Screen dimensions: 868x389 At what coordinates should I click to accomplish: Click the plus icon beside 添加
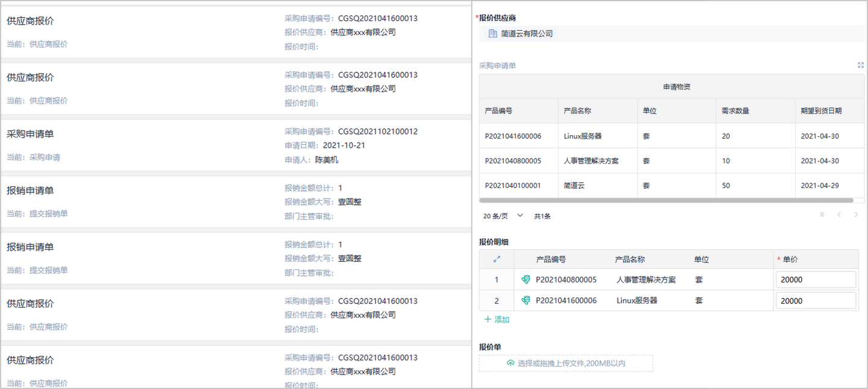point(488,319)
